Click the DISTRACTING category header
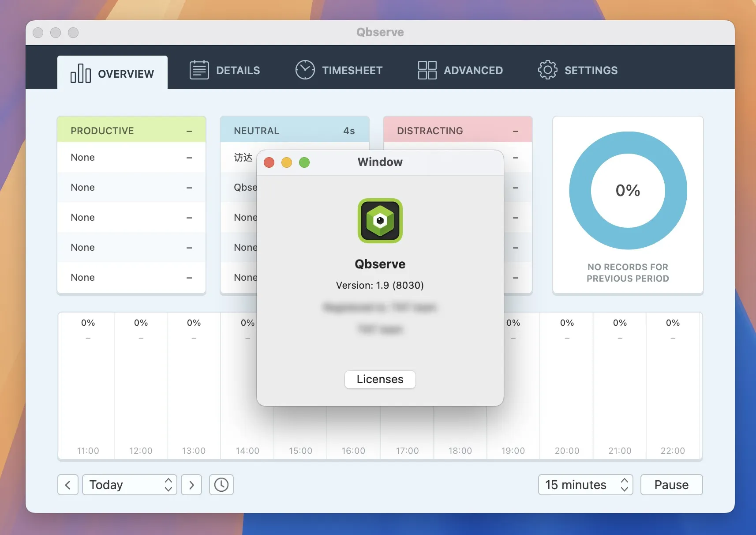 click(x=458, y=130)
